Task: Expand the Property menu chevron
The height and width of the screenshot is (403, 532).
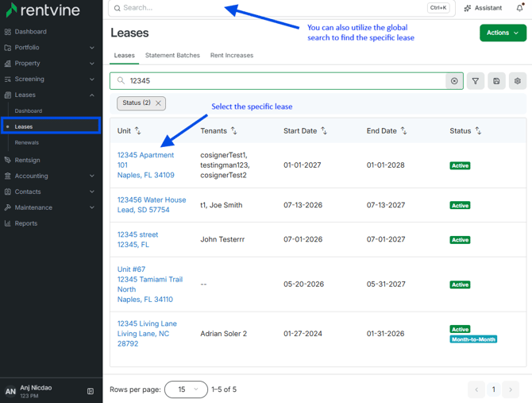Action: click(x=92, y=64)
